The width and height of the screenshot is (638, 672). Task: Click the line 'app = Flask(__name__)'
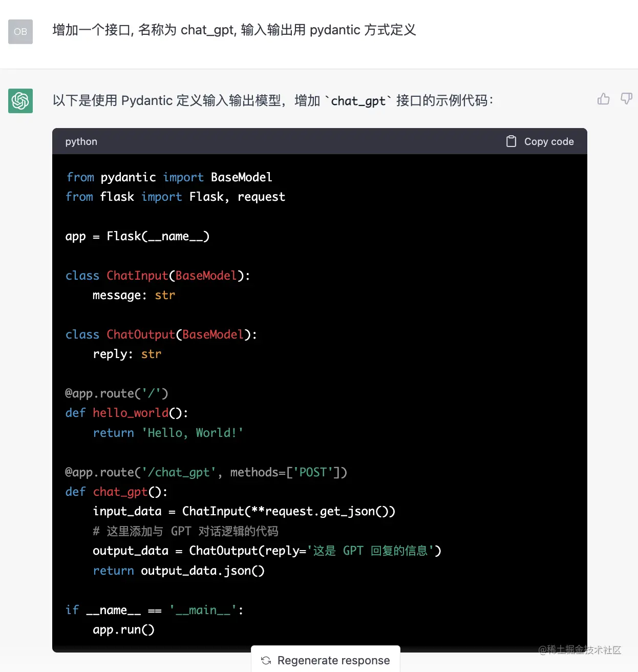[x=138, y=237]
